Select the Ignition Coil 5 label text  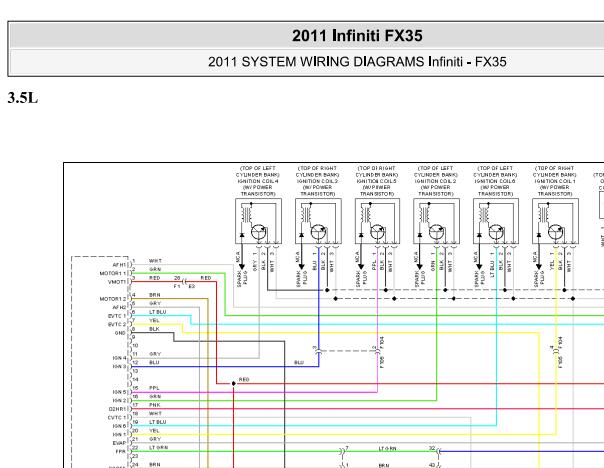coord(377,181)
